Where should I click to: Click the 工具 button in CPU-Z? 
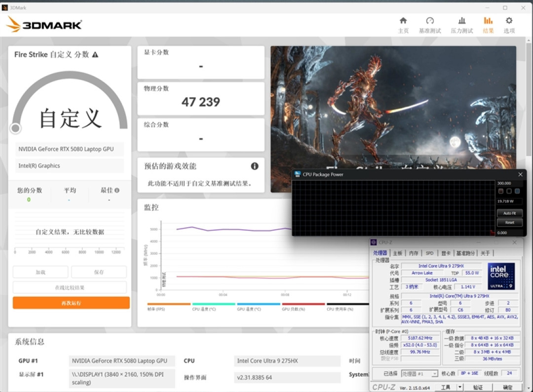(446, 387)
